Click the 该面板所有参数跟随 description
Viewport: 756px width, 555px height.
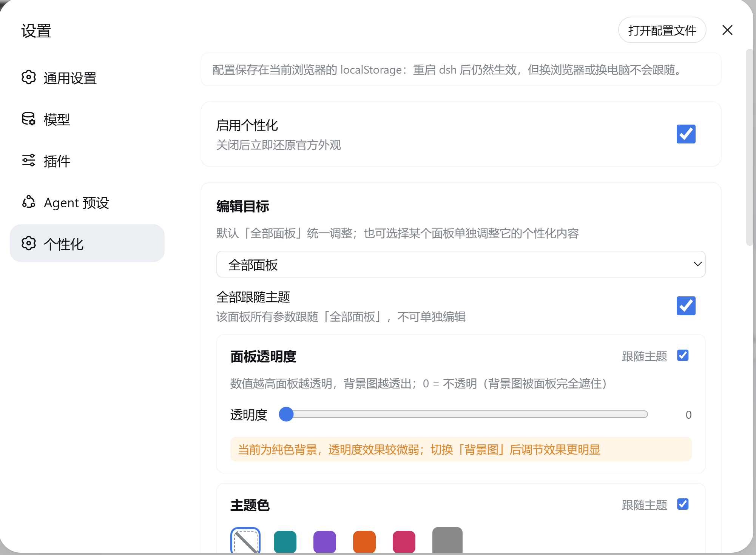[x=341, y=317]
